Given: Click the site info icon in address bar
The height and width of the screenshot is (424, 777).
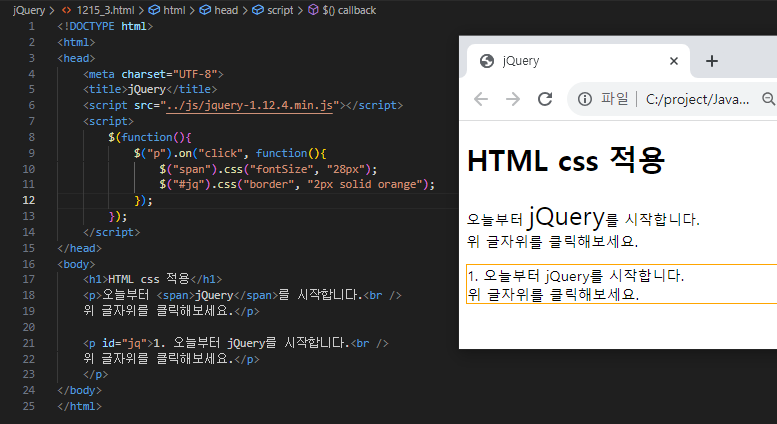Looking at the screenshot, I should (585, 99).
